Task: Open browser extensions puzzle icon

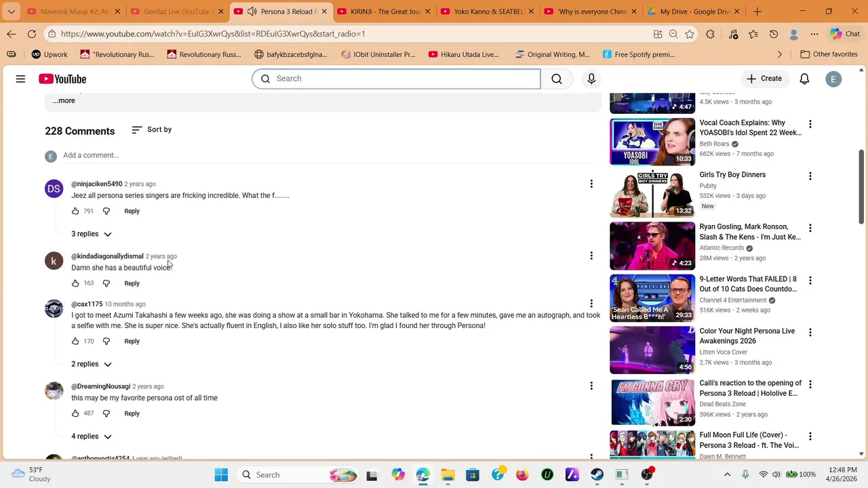Action: pyautogui.click(x=710, y=34)
